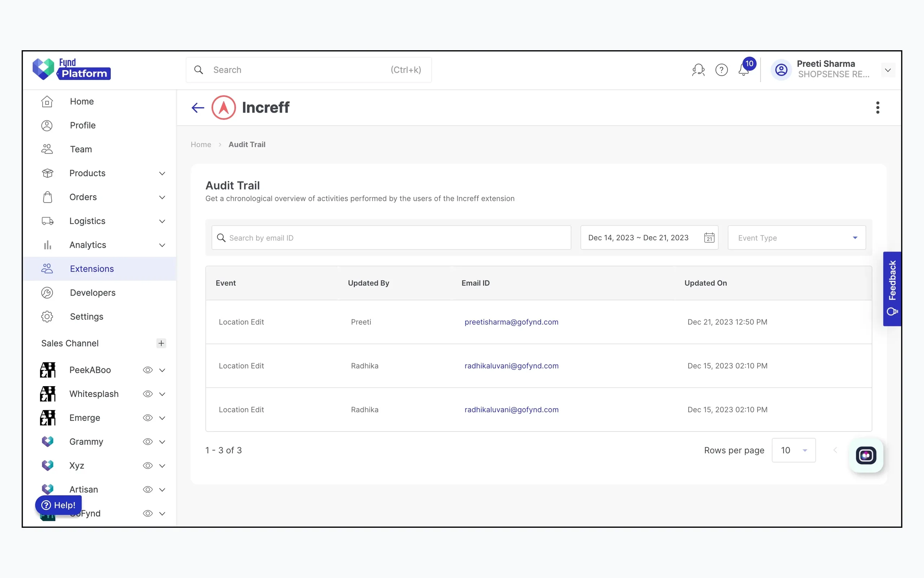Select Extensions in the sidebar
This screenshot has width=924, height=578.
(100, 269)
